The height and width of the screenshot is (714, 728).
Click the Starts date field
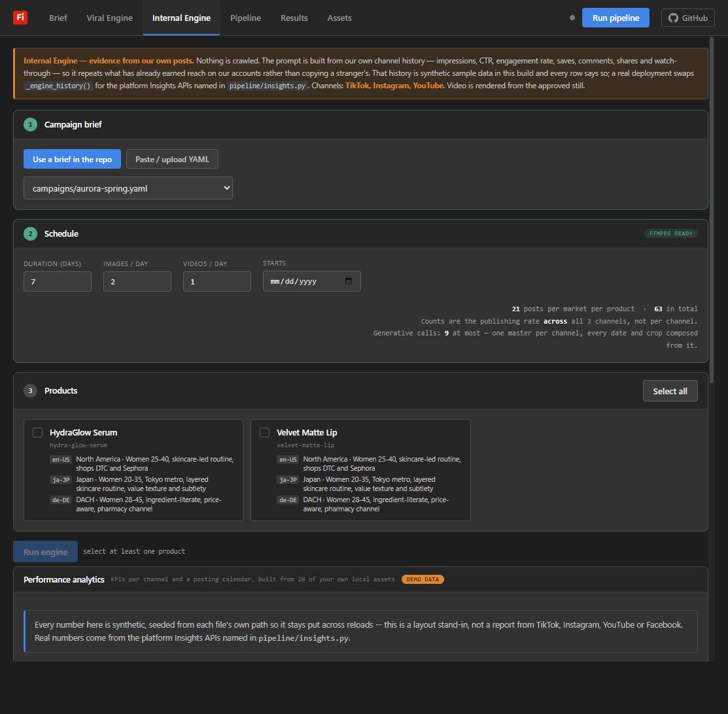311,281
